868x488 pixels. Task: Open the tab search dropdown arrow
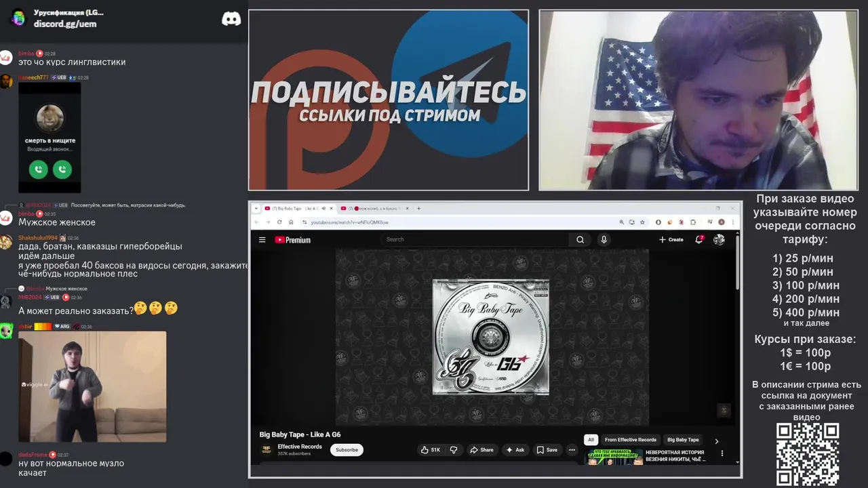click(x=256, y=208)
